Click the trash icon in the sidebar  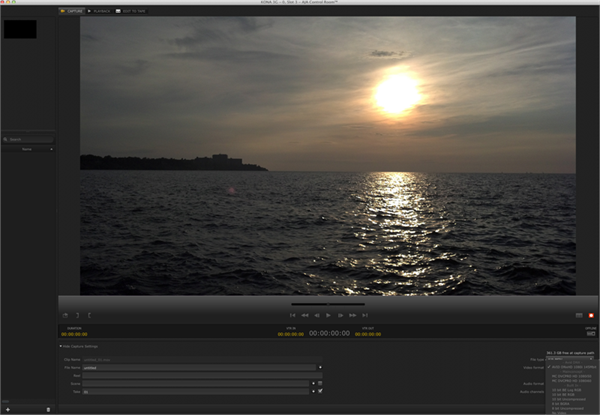tap(48, 409)
